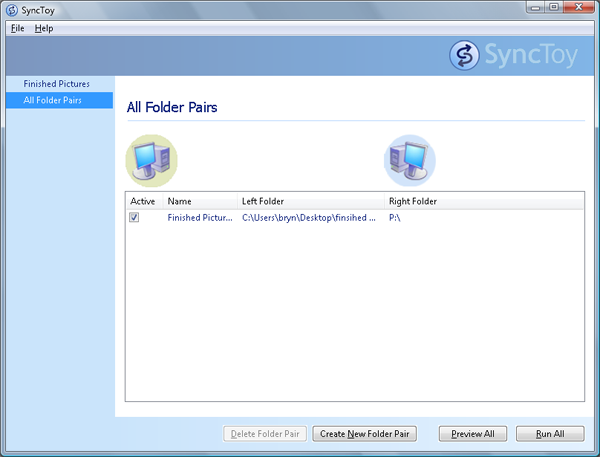Select All Folder Pairs in the sidebar
Viewport: 600px width, 457px height.
click(x=53, y=100)
